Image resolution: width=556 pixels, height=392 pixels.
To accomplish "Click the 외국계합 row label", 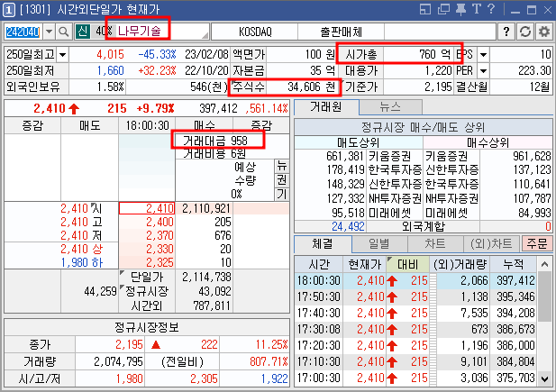I will click(423, 226).
